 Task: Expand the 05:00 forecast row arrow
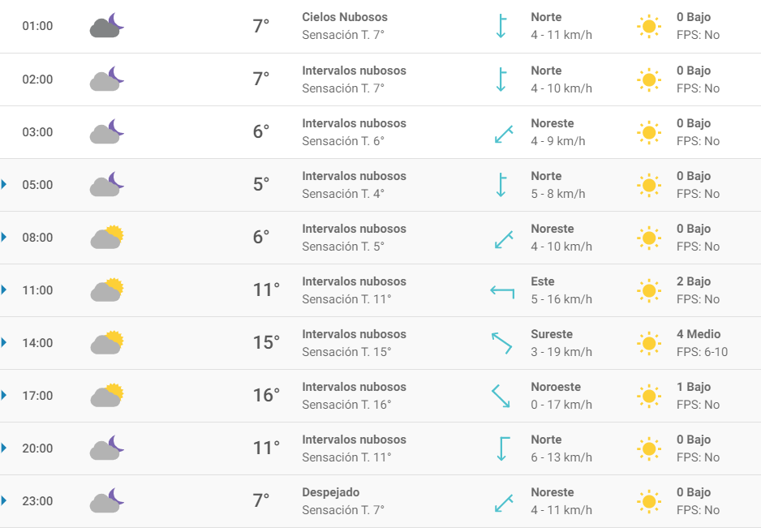coord(4,184)
